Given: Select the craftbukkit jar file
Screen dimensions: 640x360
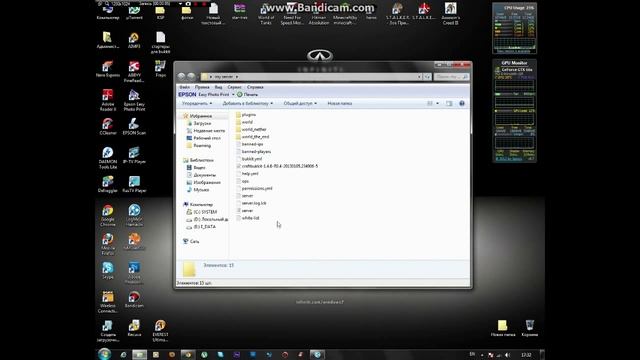Looking at the screenshot, I should 277,166.
